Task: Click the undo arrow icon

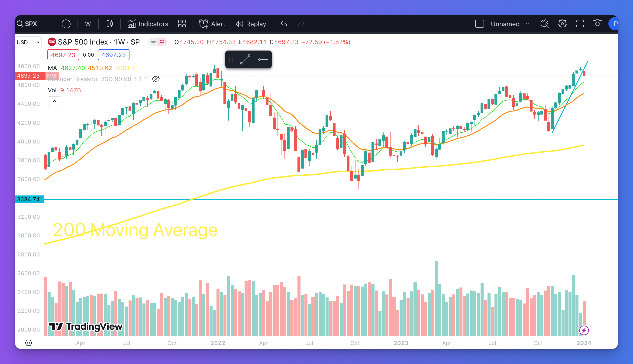Action: click(x=284, y=24)
